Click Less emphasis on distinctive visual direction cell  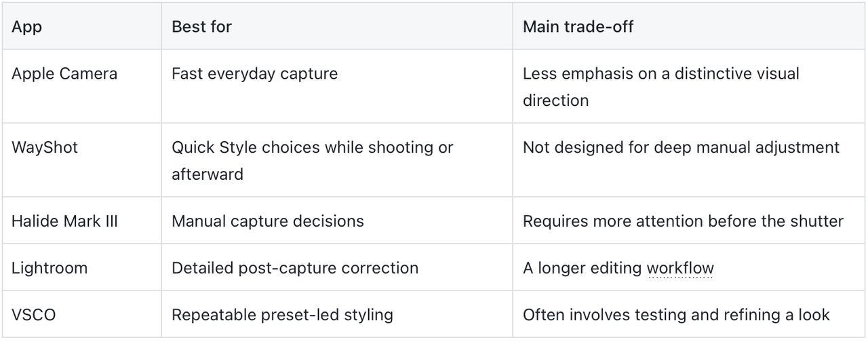point(688,86)
